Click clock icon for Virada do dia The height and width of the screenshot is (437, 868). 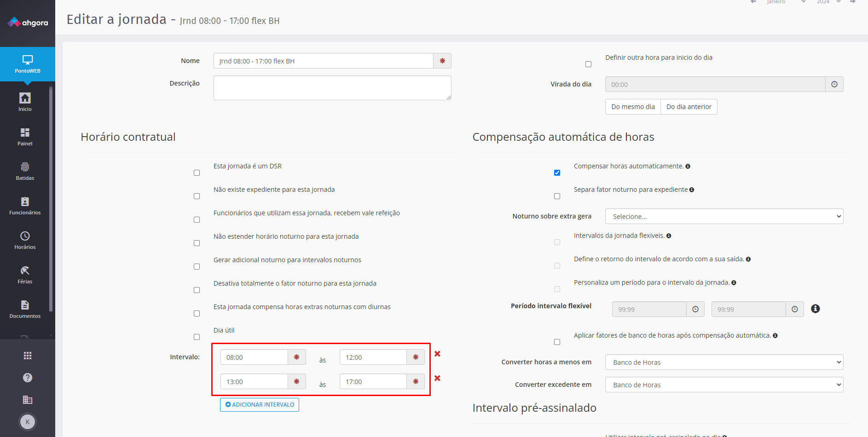pyautogui.click(x=834, y=84)
